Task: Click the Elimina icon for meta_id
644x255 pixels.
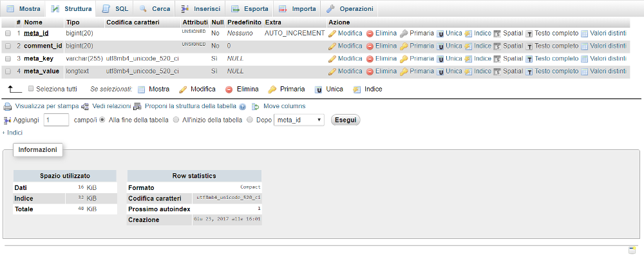Action: (x=370, y=33)
